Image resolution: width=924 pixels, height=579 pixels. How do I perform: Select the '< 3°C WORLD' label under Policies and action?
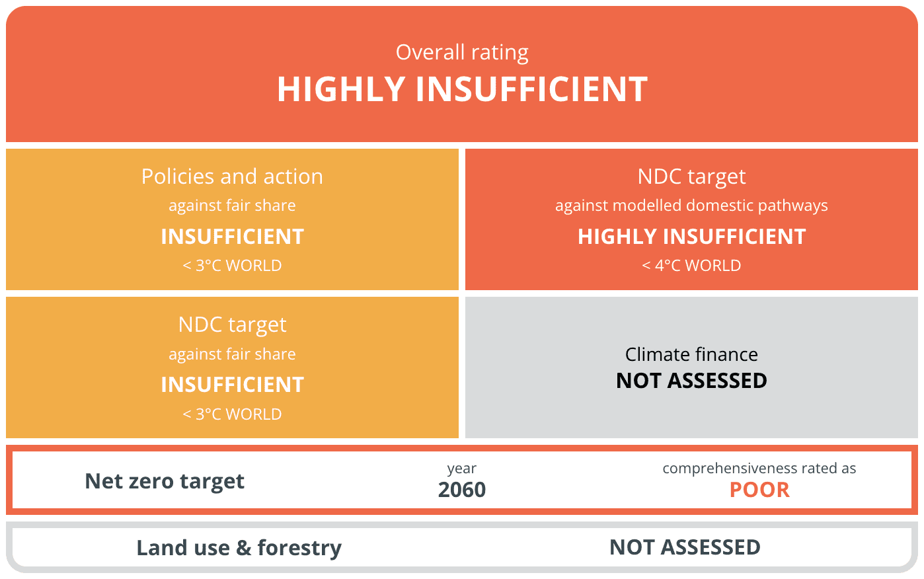(232, 266)
